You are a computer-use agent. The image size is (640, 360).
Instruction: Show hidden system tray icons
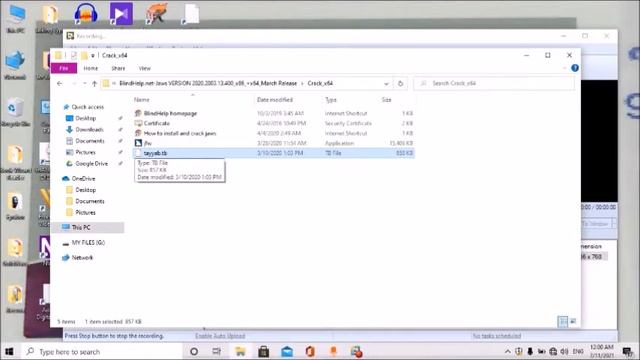507,351
